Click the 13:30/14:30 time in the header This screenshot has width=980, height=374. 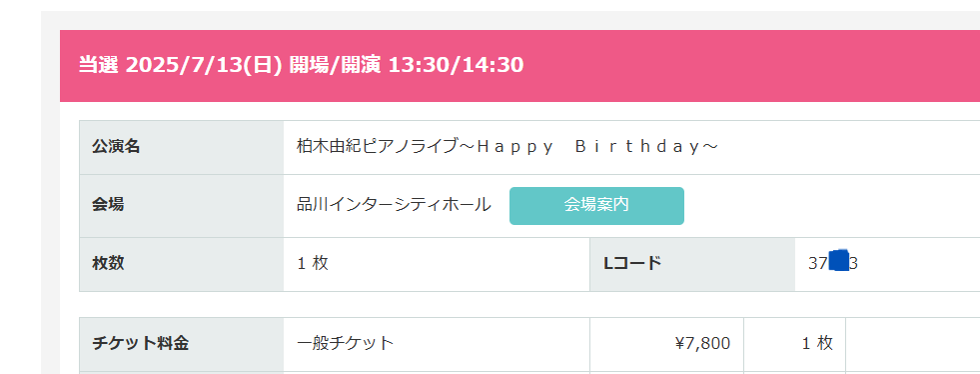[456, 64]
